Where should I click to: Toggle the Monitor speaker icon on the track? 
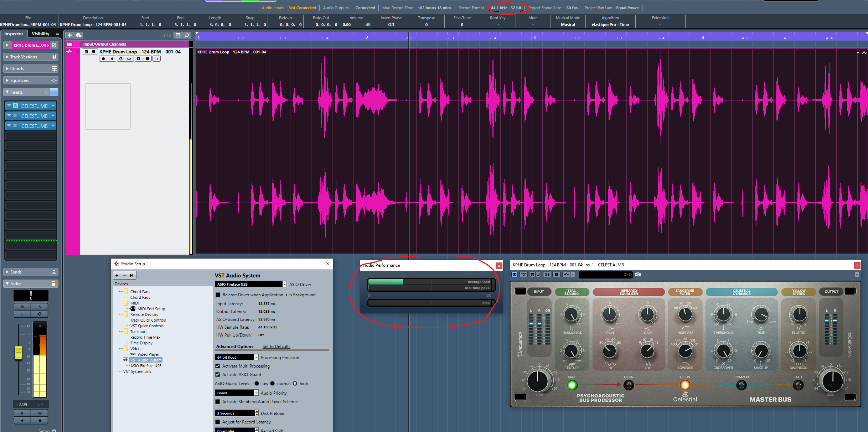[112, 59]
